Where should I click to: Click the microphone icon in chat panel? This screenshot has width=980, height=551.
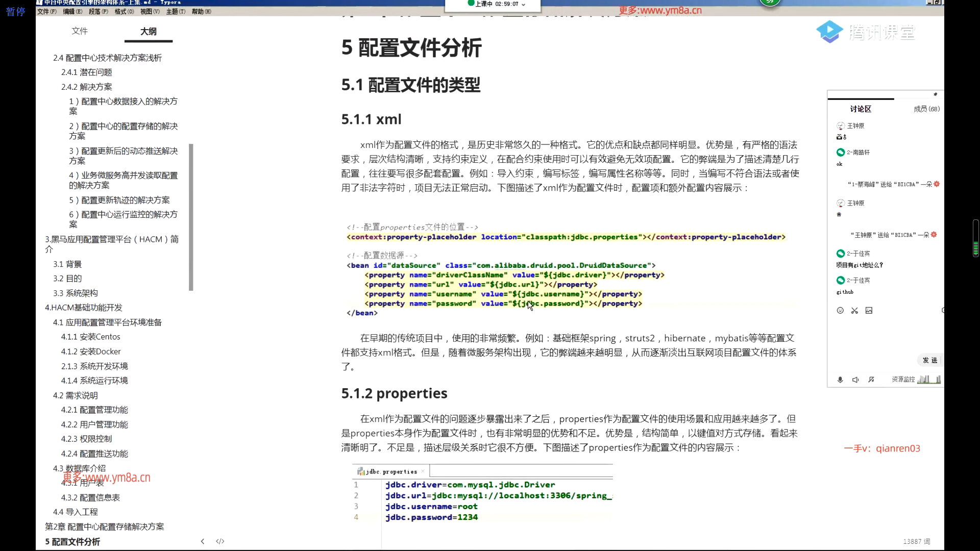pos(840,380)
